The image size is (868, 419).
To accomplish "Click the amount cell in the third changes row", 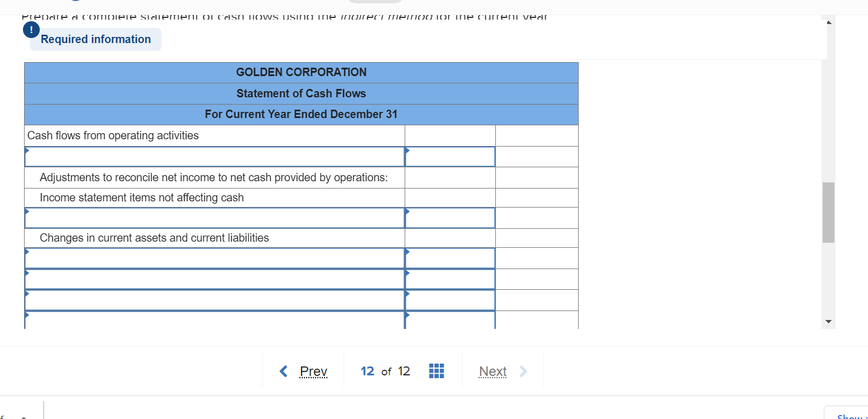I will 450,300.
